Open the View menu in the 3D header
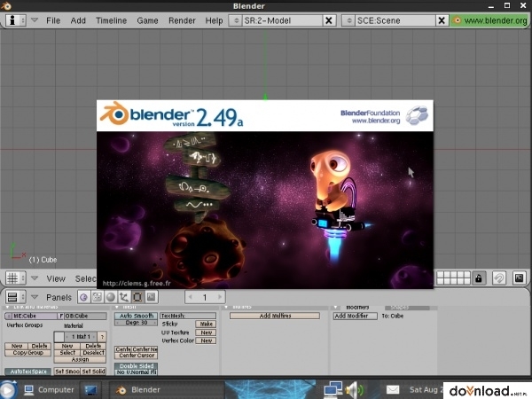This screenshot has height=399, width=532. pos(56,278)
